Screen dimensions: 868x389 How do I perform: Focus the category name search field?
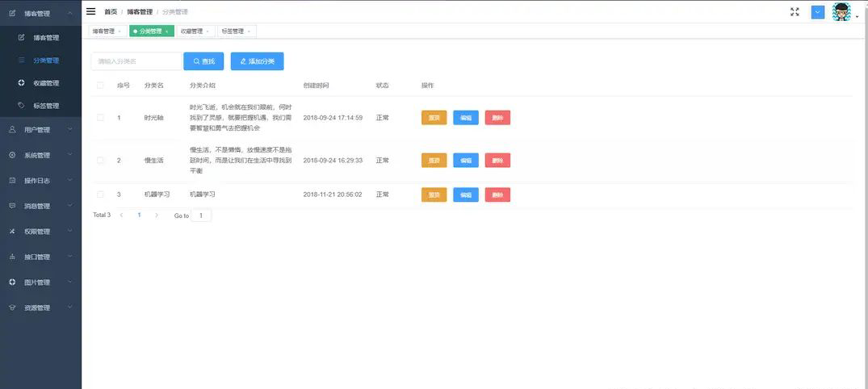point(136,61)
